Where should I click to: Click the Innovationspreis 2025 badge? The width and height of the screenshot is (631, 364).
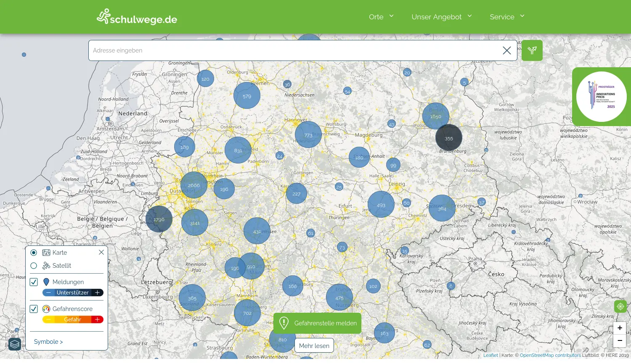(601, 97)
